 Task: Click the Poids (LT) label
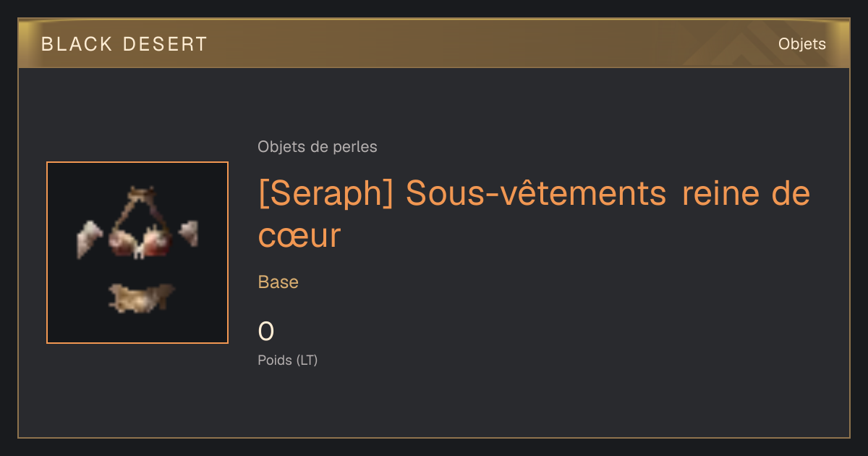288,360
